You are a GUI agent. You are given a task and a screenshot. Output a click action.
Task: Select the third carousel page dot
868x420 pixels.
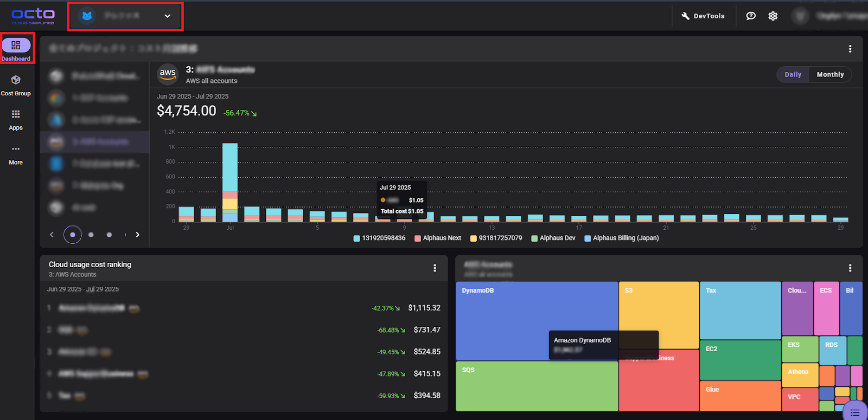pos(109,235)
